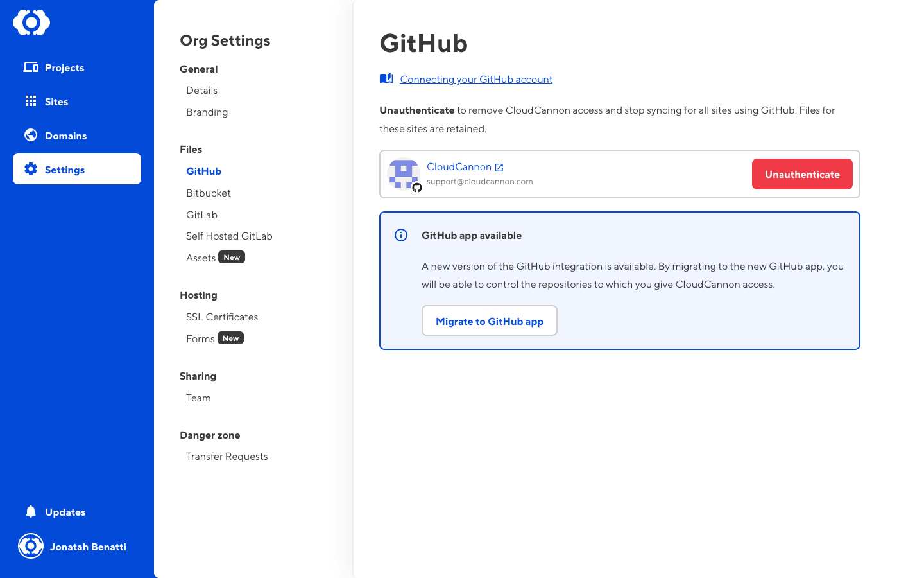The width and height of the screenshot is (924, 578).
Task: Click the Updates bell icon
Action: [x=31, y=511]
